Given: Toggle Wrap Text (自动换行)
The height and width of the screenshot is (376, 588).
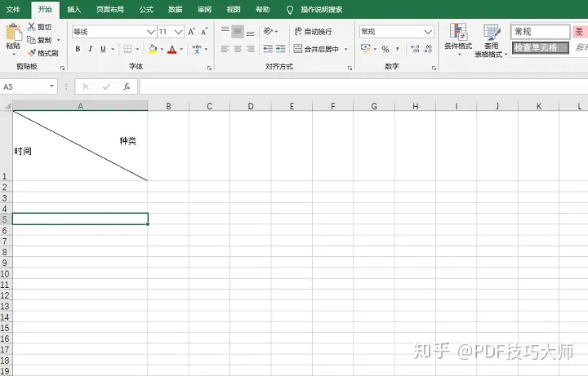Looking at the screenshot, I should tap(313, 32).
